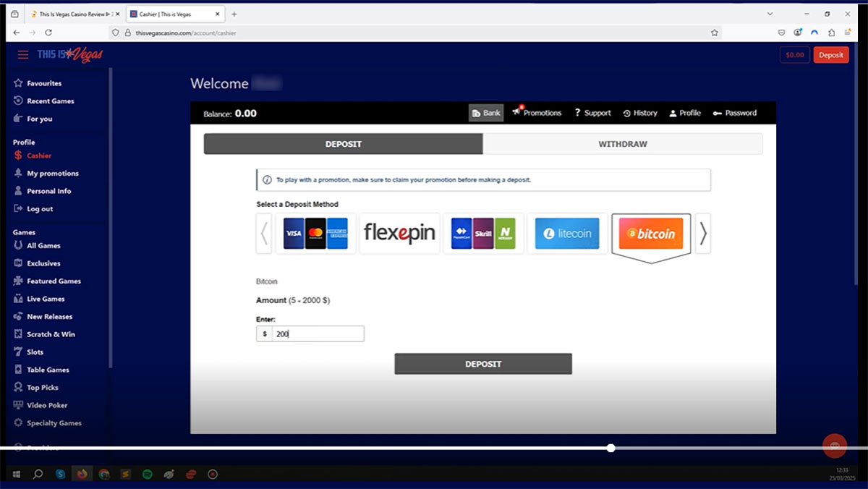Select the Bank tab in cashier
868x489 pixels.
(x=486, y=113)
